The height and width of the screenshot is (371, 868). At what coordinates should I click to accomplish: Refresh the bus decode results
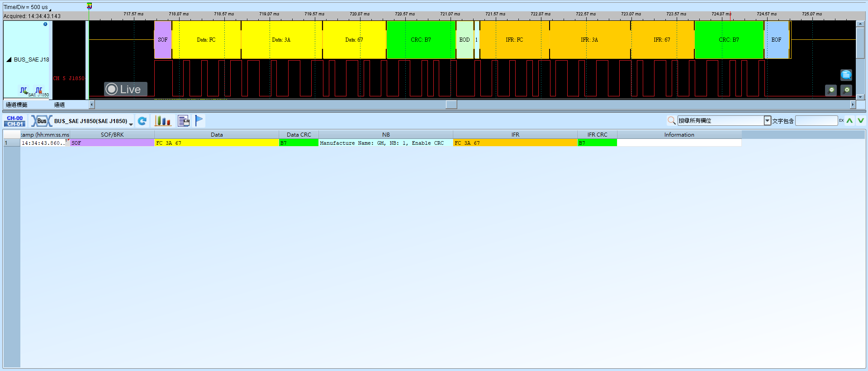142,121
